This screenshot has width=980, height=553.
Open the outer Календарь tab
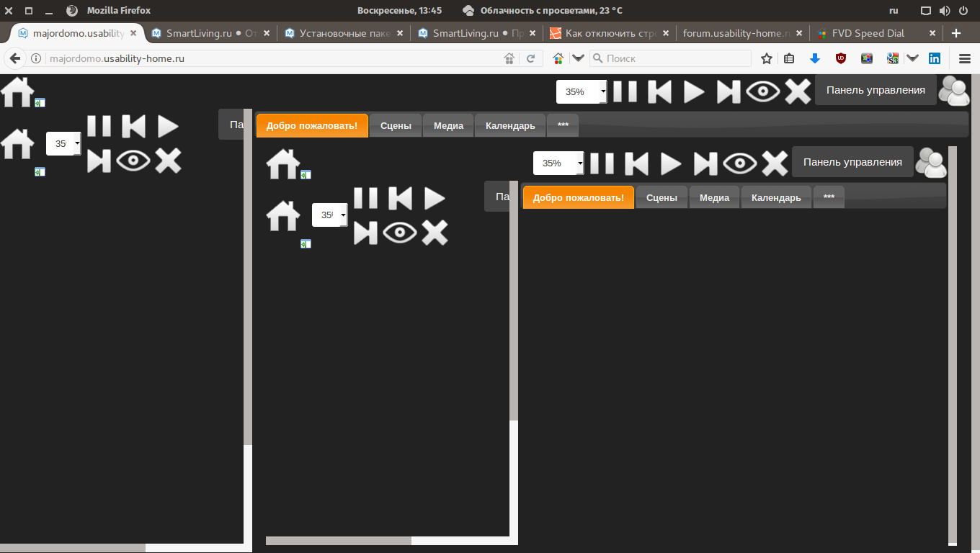[510, 125]
